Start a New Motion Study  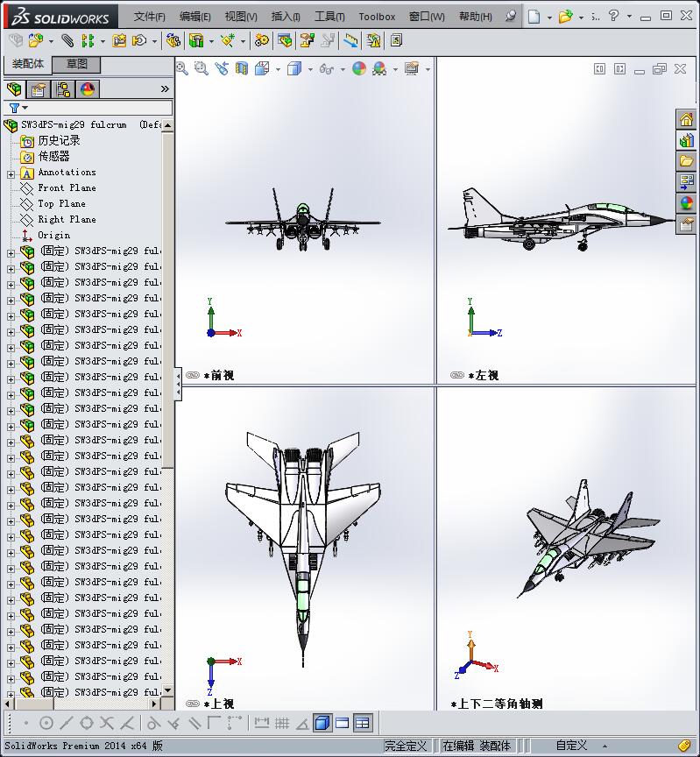tap(262, 40)
